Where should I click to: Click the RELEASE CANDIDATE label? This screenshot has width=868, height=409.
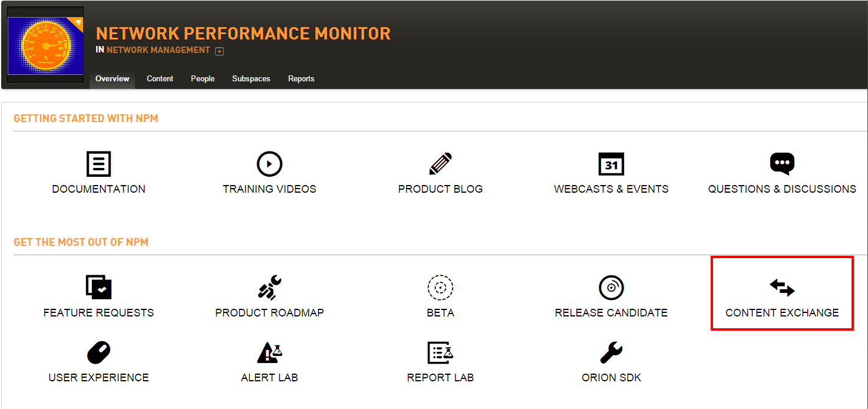click(x=611, y=313)
